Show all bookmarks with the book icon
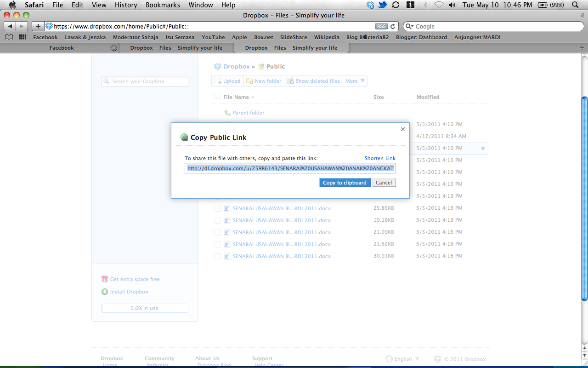The image size is (588, 368). pyautogui.click(x=9, y=37)
